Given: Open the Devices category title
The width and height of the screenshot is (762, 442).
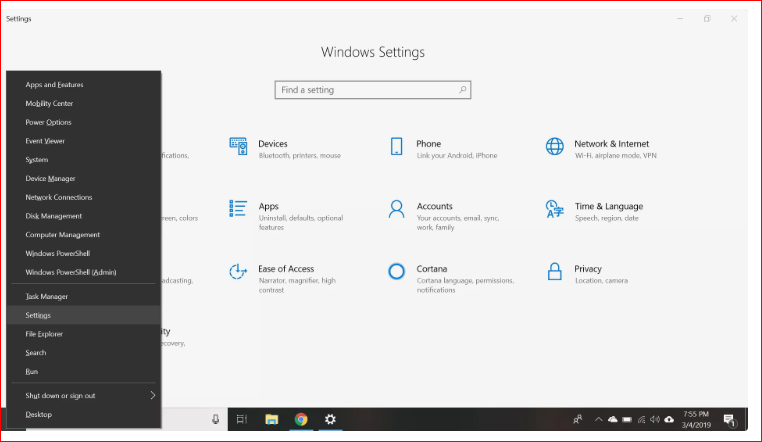Looking at the screenshot, I should [x=273, y=144].
